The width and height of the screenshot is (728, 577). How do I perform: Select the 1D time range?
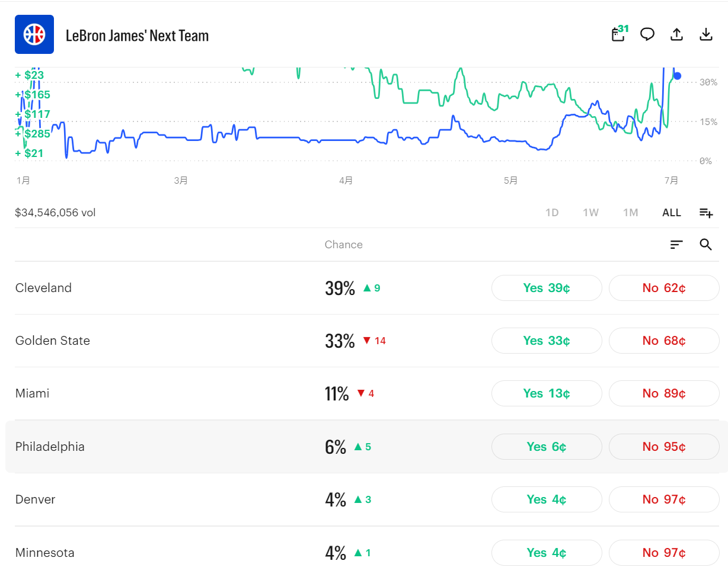pos(552,213)
